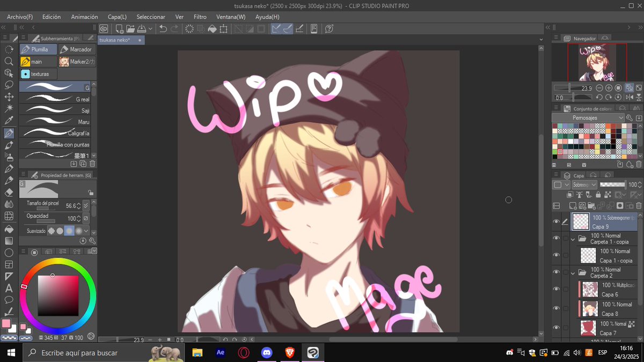Open the New File icon in the toolbar
This screenshot has height=362, width=644.
click(x=119, y=28)
